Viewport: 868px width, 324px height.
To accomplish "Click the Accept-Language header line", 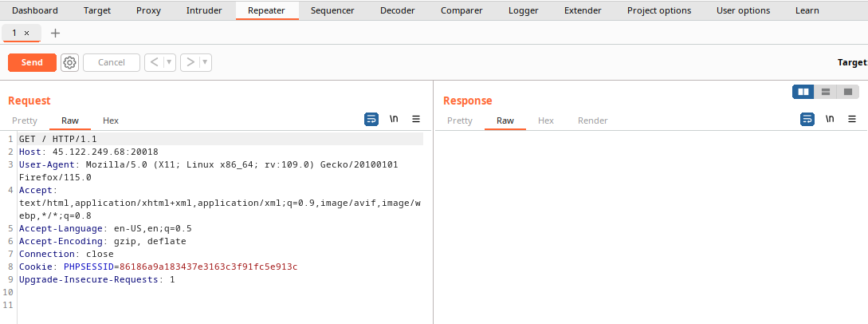I will click(x=106, y=229).
